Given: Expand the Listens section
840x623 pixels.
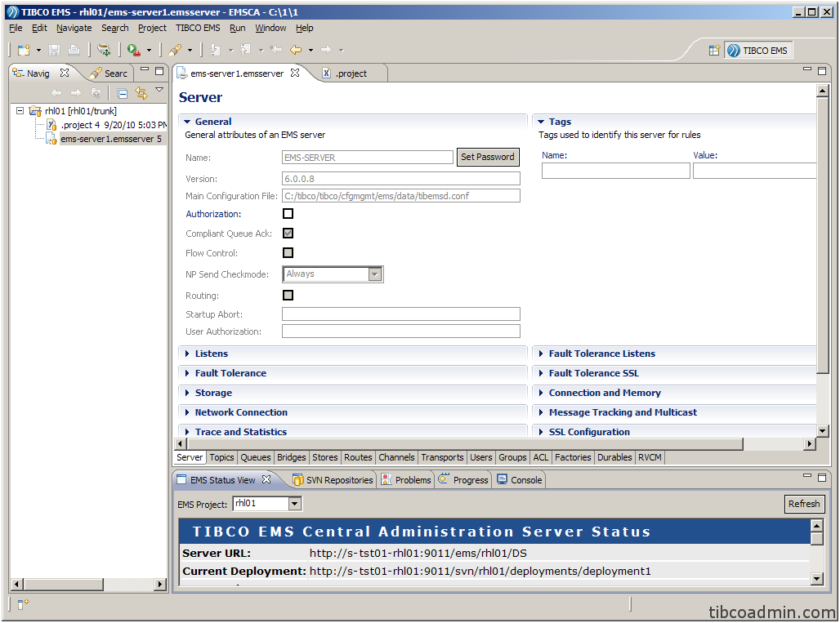Looking at the screenshot, I should pos(187,354).
